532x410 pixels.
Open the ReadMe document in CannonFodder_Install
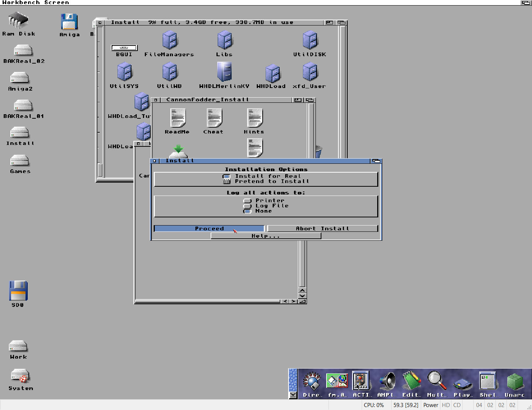(178, 118)
